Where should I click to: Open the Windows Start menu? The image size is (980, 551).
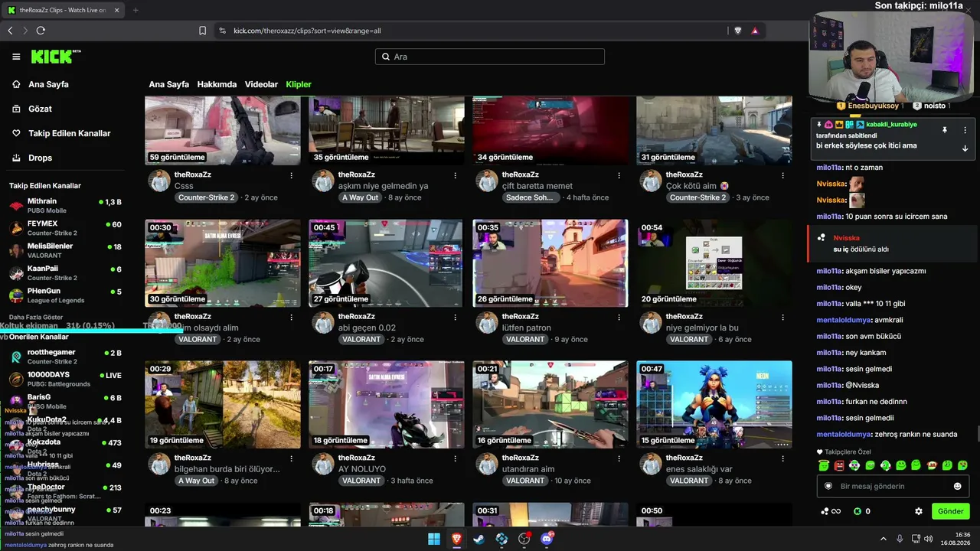point(434,539)
